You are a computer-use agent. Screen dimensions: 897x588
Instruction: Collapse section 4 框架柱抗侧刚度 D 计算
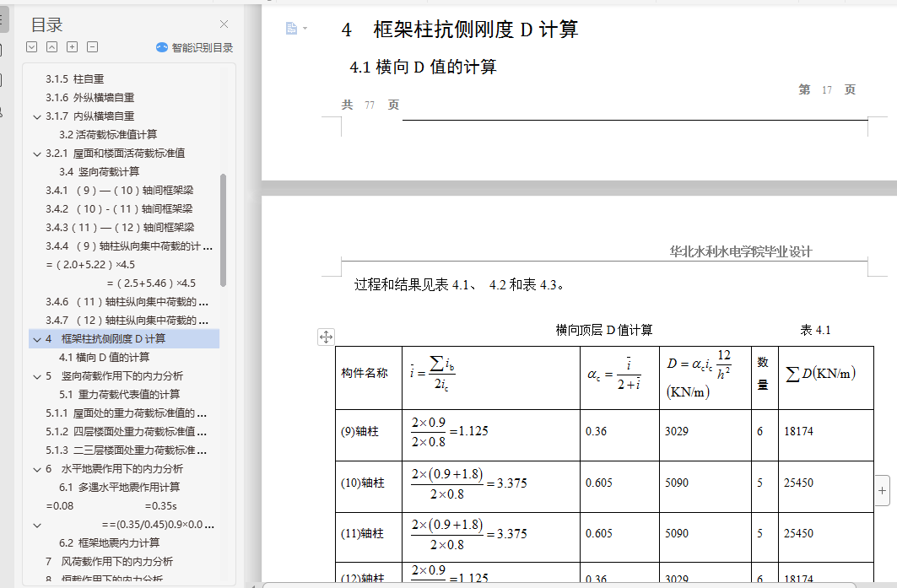pyautogui.click(x=37, y=339)
